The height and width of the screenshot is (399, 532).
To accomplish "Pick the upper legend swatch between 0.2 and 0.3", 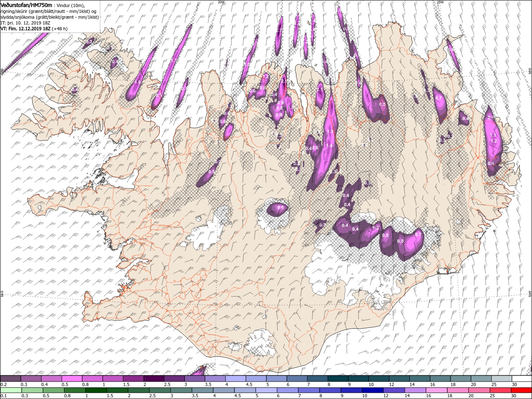I will click(10, 379).
